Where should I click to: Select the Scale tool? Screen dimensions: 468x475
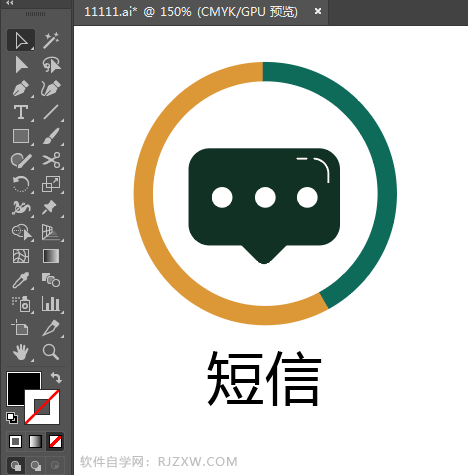point(51,184)
